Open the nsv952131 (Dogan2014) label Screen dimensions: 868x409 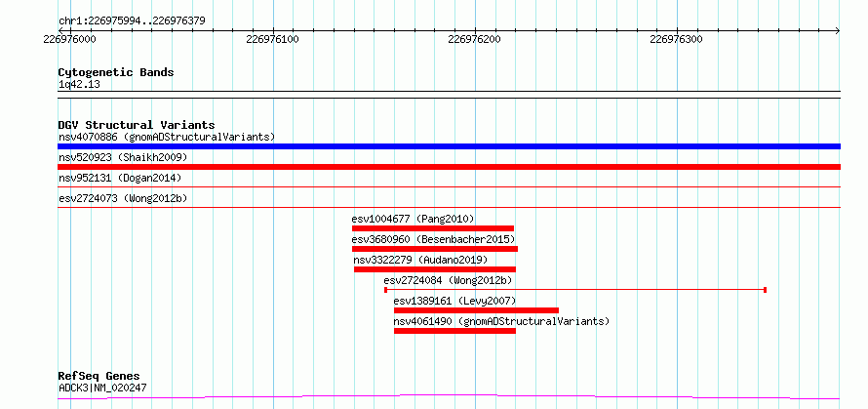pyautogui.click(x=120, y=178)
